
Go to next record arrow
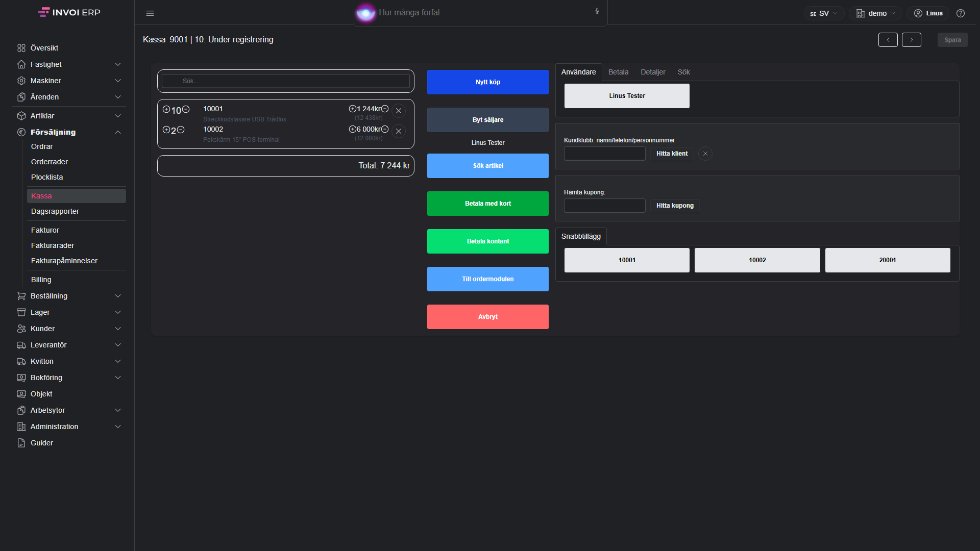click(x=912, y=40)
